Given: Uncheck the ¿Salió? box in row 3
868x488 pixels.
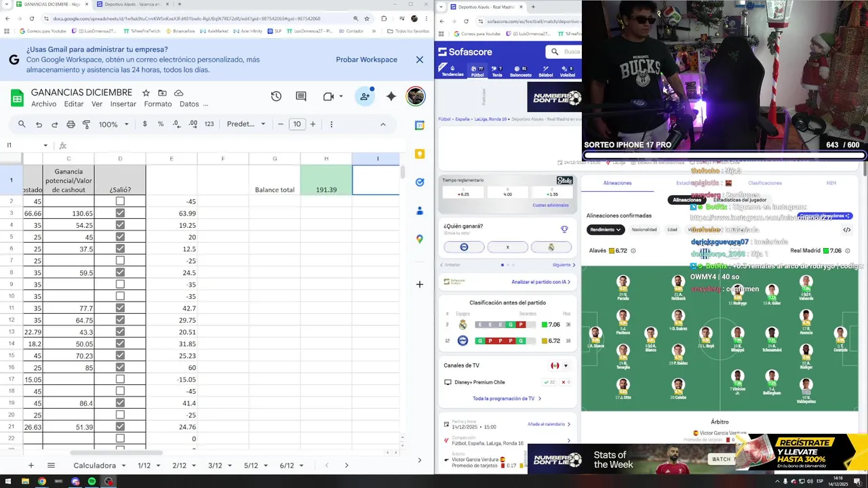Looking at the screenshot, I should [120, 213].
